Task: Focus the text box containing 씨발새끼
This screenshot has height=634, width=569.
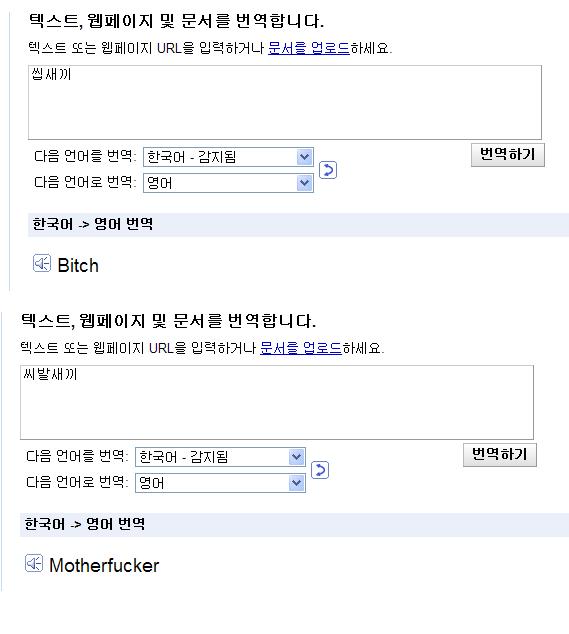Action: (x=277, y=402)
